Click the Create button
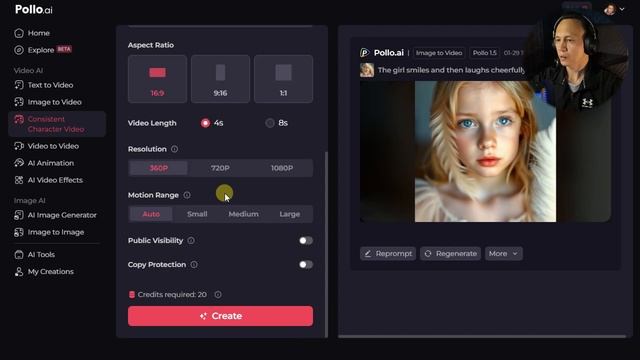This screenshot has height=360, width=640. point(220,316)
